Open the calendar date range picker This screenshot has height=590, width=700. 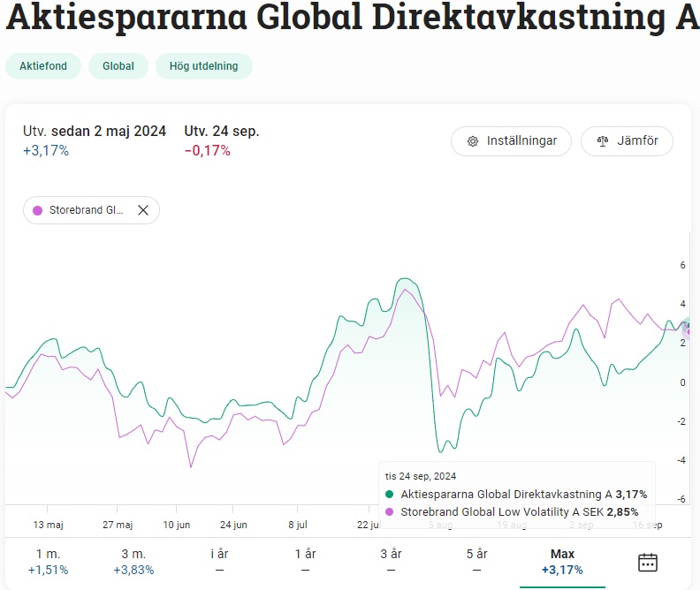pos(647,563)
